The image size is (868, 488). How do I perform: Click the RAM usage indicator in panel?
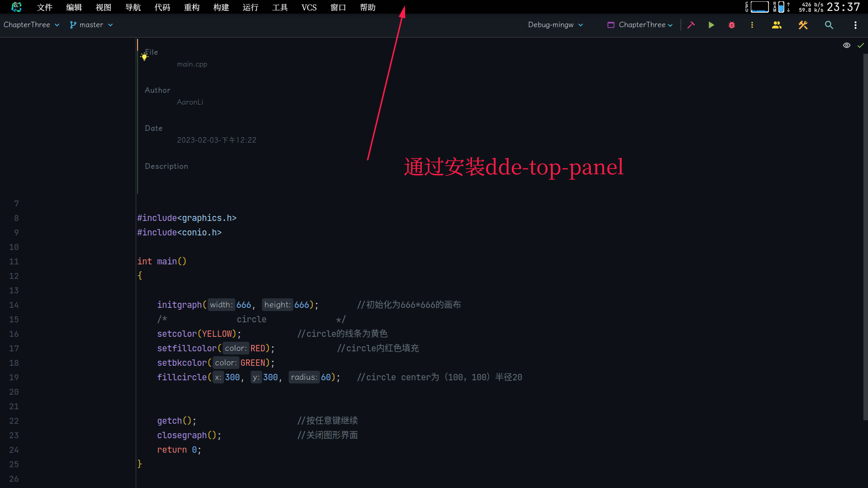click(782, 7)
